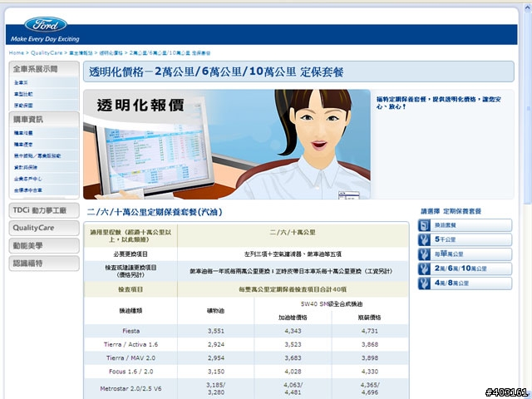Image resolution: width=532 pixels, height=399 pixels.
Task: Open the 車型比較 sidebar link
Action: click(23, 94)
